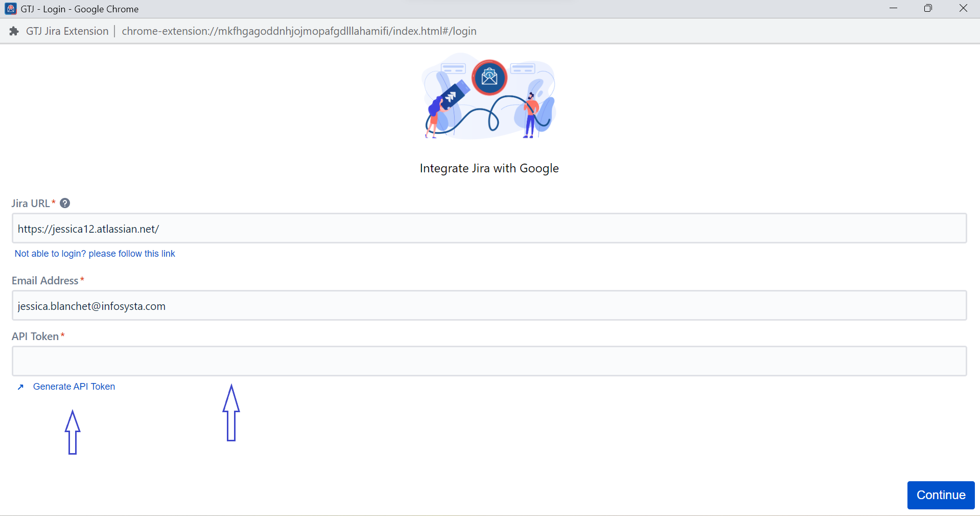Click the red circular mail icon in illustration
980x516 pixels.
point(489,77)
